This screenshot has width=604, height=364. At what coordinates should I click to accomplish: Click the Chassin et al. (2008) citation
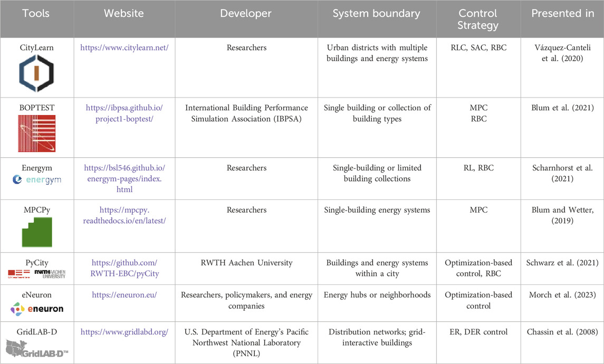(x=562, y=332)
